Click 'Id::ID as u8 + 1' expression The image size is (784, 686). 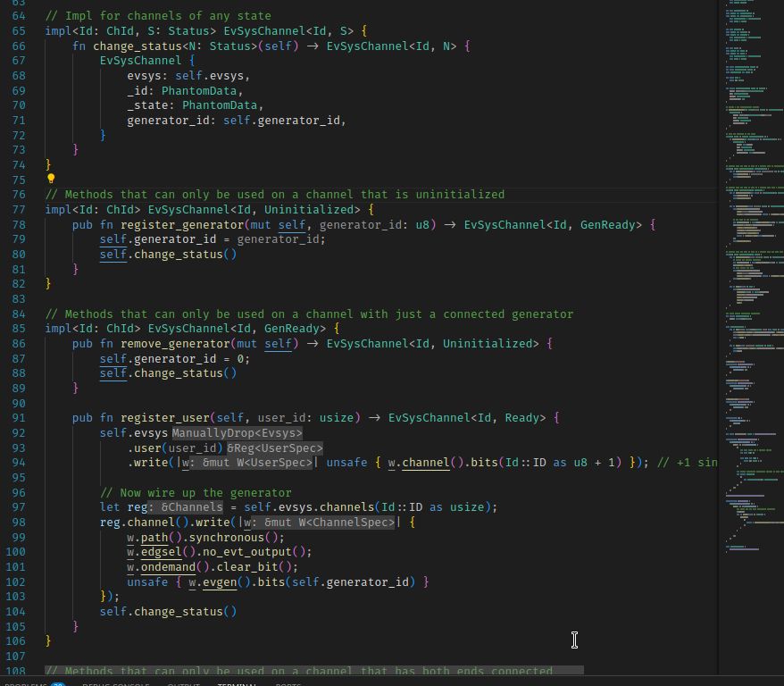pyautogui.click(x=560, y=463)
